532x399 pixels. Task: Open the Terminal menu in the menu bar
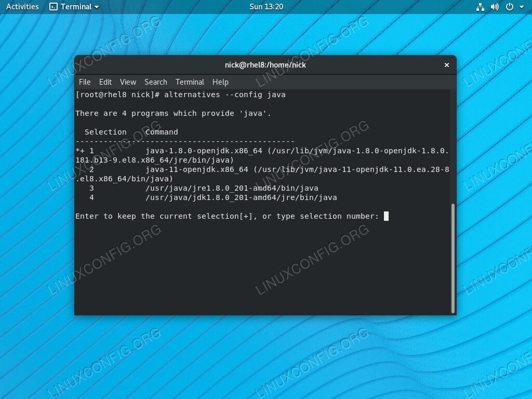click(x=190, y=82)
